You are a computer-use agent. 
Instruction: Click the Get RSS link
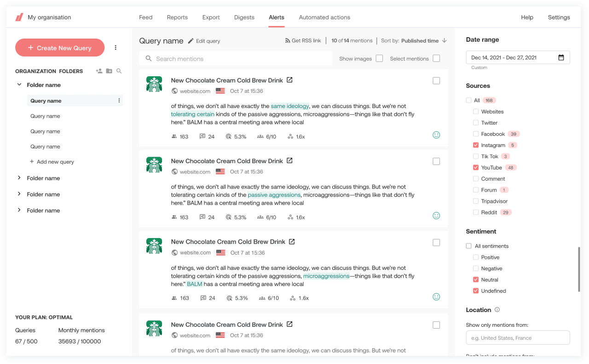(x=303, y=41)
